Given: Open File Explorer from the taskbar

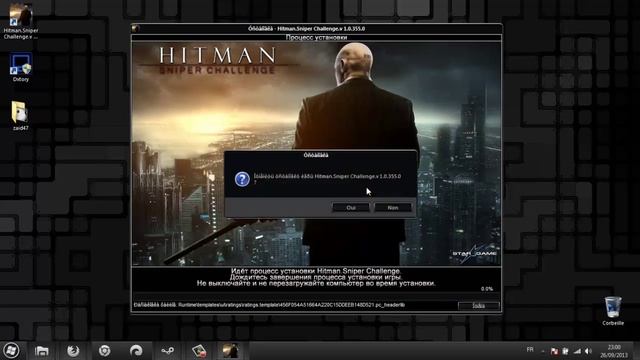Looking at the screenshot, I should pos(42,351).
